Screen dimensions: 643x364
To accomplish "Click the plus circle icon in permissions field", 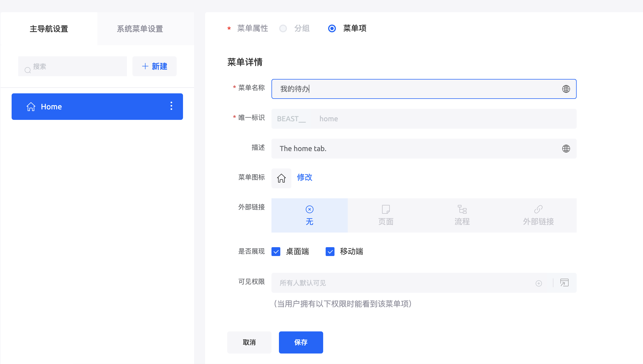I will tap(539, 283).
